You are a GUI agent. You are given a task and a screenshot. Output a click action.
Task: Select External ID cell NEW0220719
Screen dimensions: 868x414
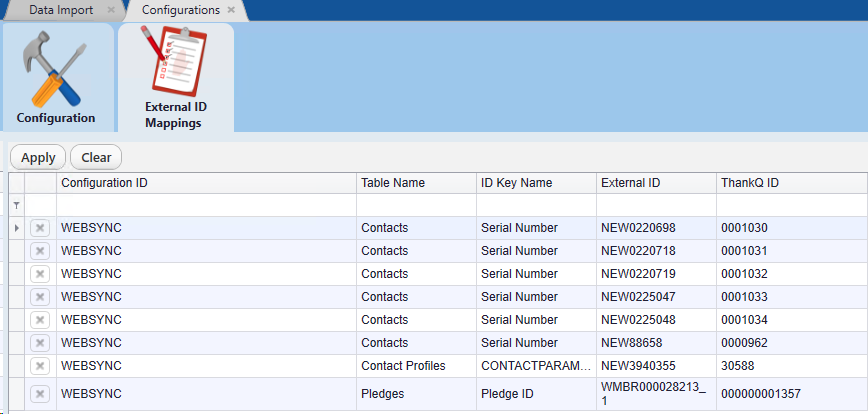pos(657,274)
